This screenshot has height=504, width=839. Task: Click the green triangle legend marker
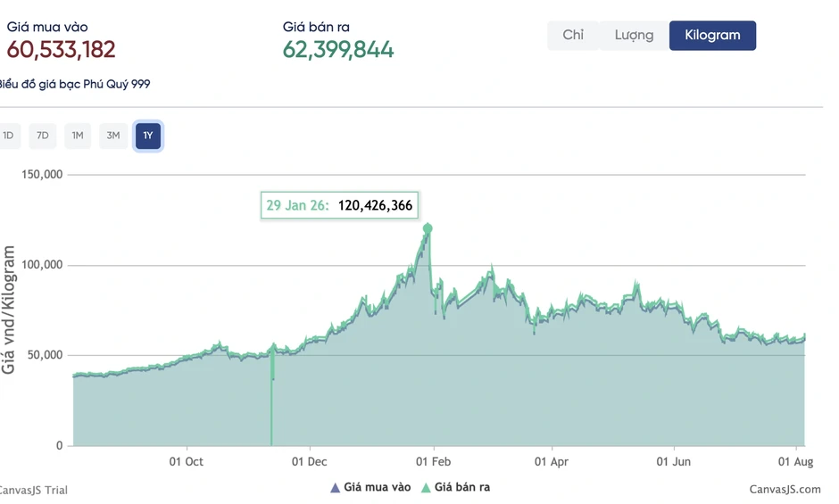(x=426, y=488)
